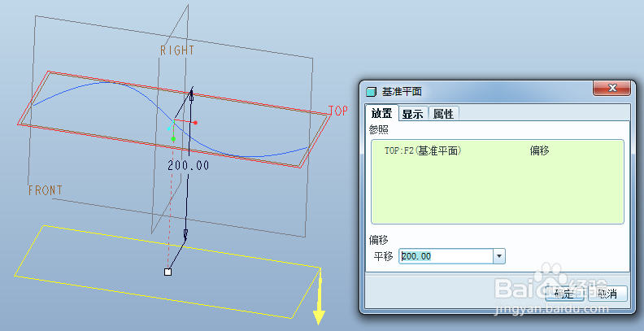Viewport: 644px width, 331px height.
Task: Cancel with the 取消 button
Action: (607, 294)
